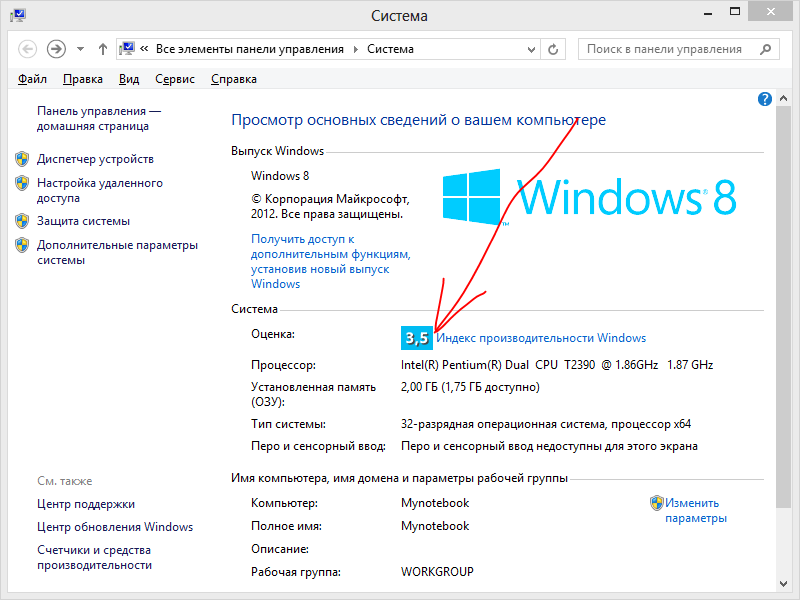Click the processor value Intel Pentium T2390

point(557,365)
